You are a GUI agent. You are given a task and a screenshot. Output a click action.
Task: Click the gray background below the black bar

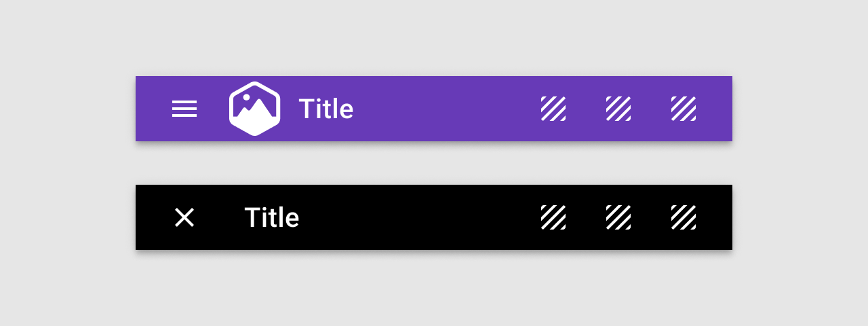(434, 289)
